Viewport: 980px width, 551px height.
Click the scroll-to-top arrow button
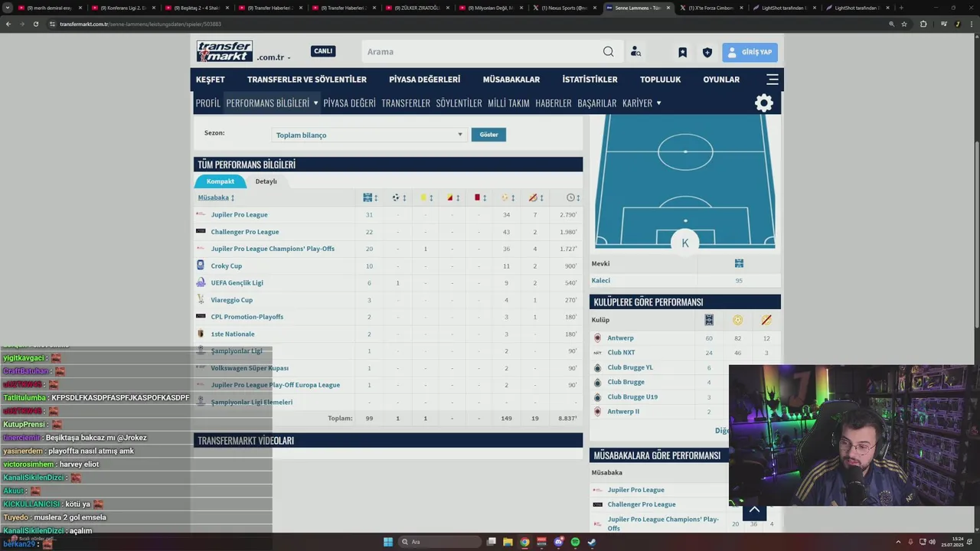pyautogui.click(x=754, y=510)
